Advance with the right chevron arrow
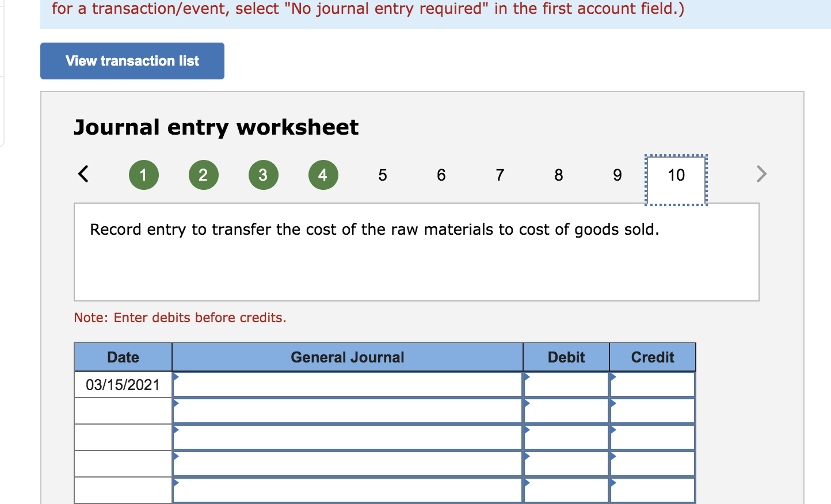The height and width of the screenshot is (504, 831). click(x=761, y=174)
